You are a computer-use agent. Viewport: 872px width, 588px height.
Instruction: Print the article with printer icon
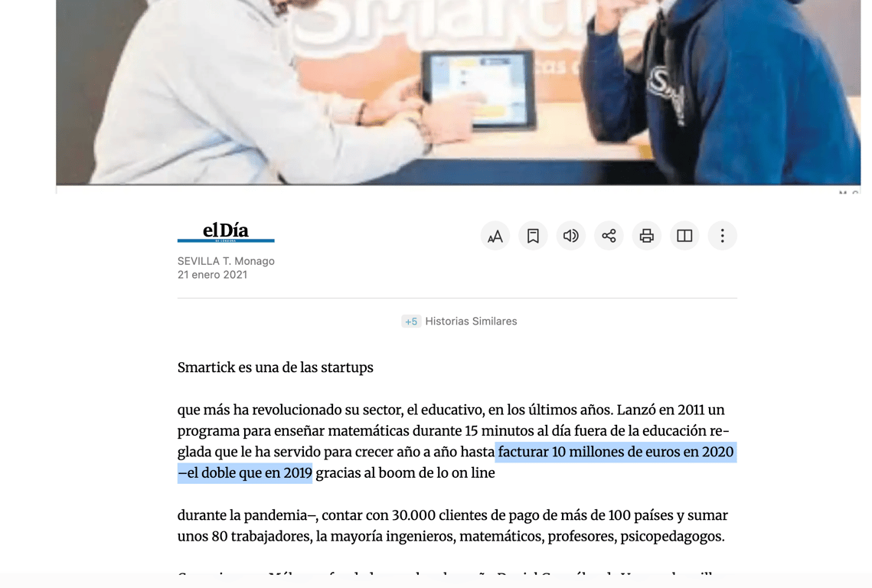[646, 236]
